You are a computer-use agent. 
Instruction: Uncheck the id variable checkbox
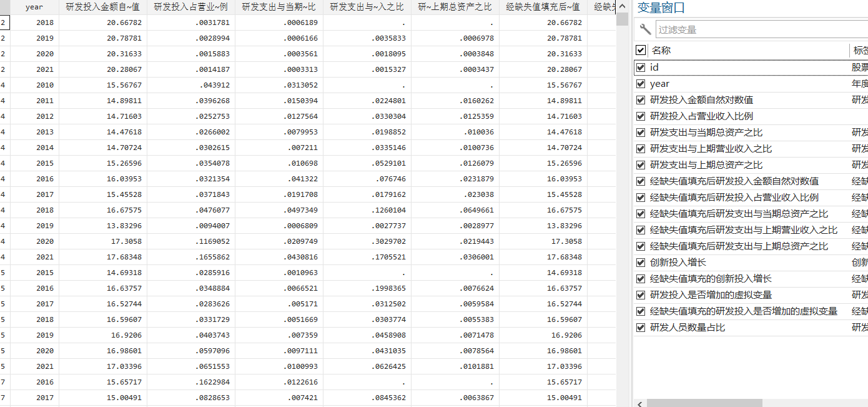tap(641, 68)
